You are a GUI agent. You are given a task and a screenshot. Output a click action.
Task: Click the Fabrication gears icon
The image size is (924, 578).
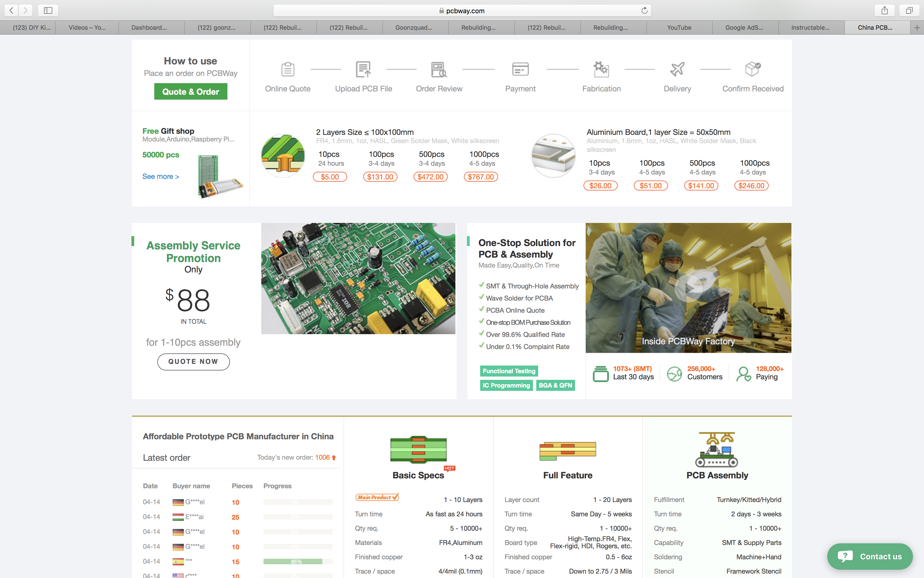(601, 69)
